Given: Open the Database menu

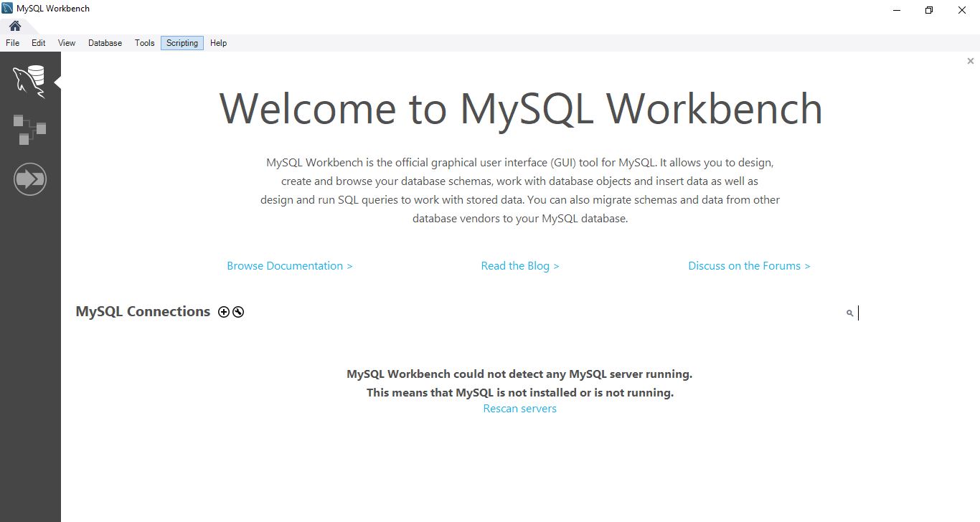Looking at the screenshot, I should (x=105, y=43).
